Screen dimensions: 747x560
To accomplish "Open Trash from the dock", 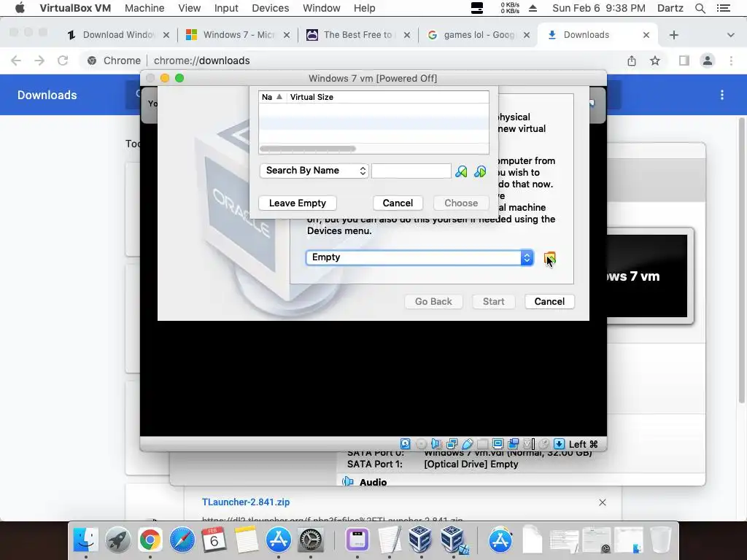I will pos(660,540).
